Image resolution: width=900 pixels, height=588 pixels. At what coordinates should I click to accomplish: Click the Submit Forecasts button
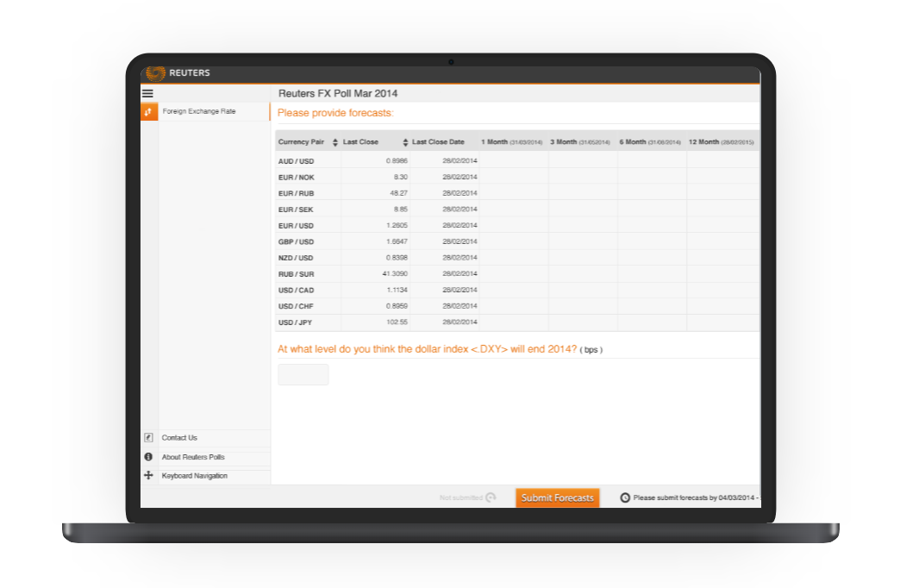[x=558, y=497]
